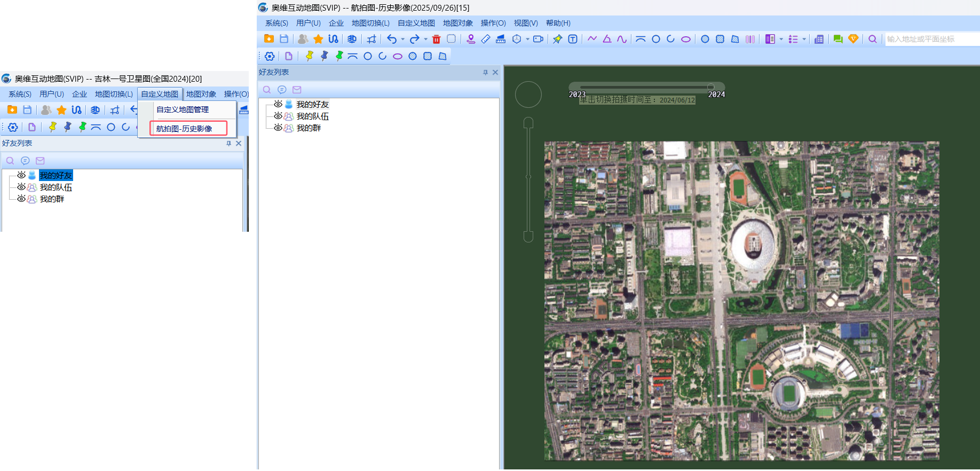Expand the 3D cube tool dropdown

(527, 39)
